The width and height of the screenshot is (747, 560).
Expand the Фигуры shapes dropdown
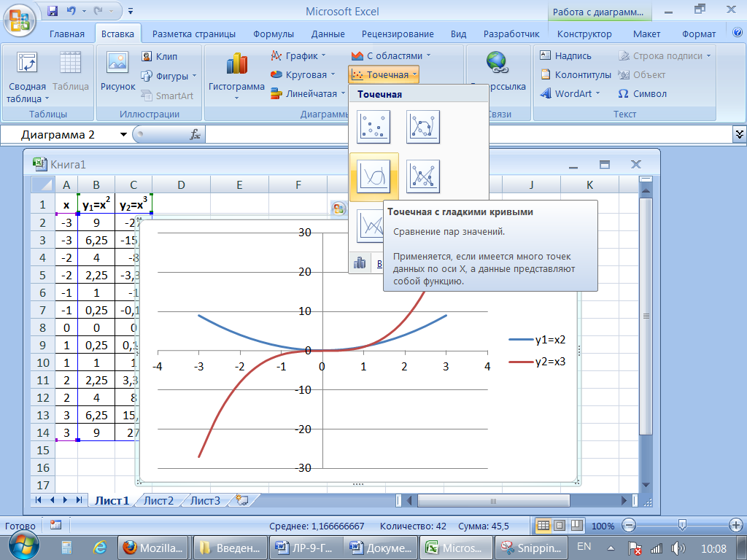click(x=169, y=76)
